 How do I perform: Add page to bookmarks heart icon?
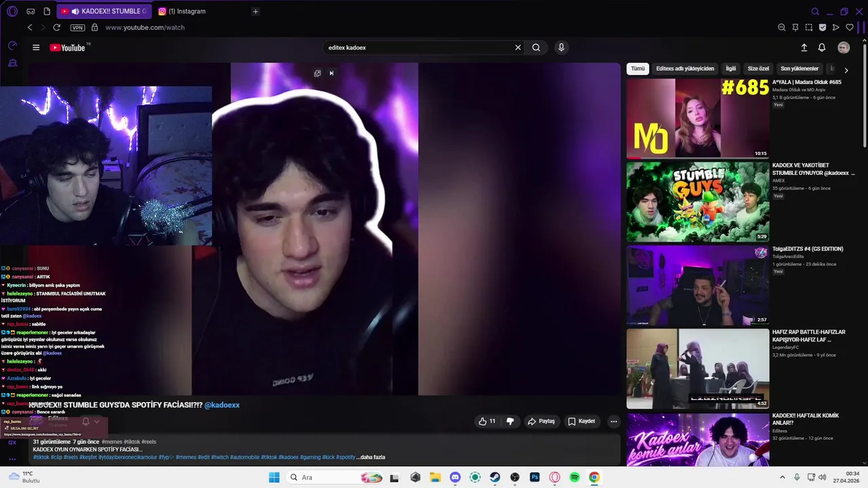pos(850,28)
